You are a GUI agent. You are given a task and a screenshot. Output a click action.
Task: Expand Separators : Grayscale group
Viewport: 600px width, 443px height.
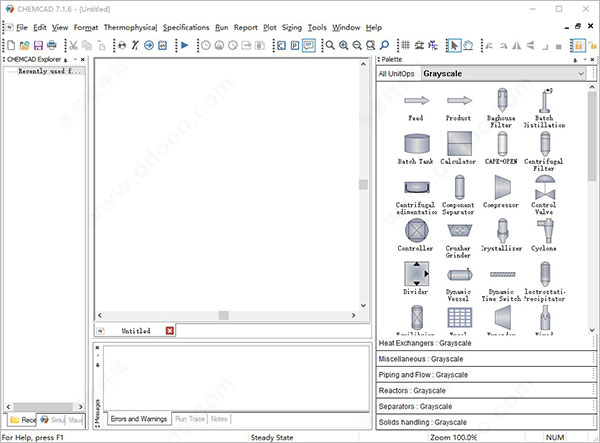[x=484, y=406]
